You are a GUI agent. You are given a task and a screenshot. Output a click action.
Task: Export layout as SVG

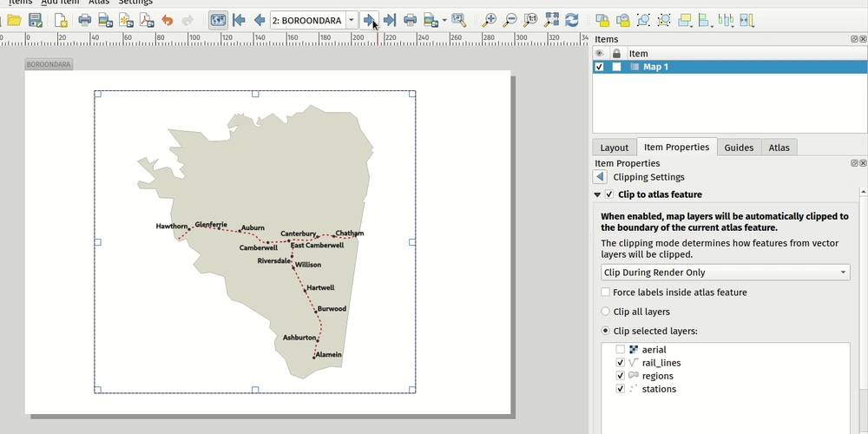126,21
